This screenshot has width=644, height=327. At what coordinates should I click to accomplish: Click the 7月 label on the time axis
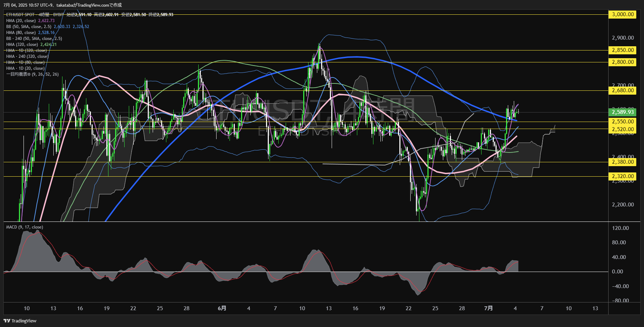click(488, 308)
